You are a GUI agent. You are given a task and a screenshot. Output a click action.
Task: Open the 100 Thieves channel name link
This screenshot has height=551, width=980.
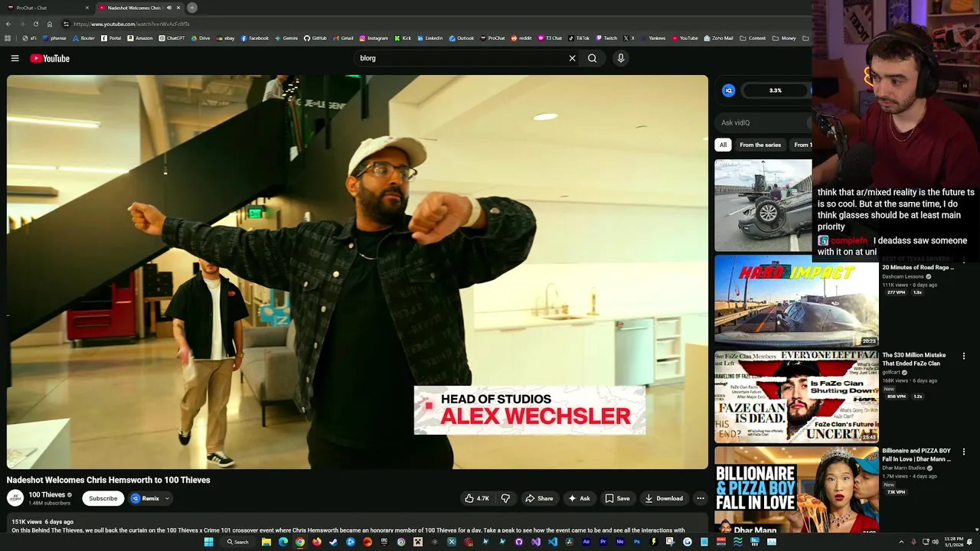pyautogui.click(x=47, y=494)
